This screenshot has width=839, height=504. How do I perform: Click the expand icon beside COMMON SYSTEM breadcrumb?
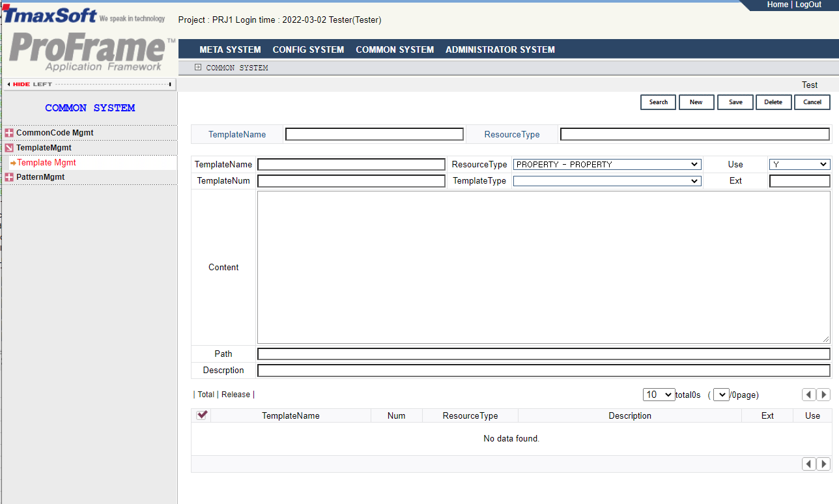[198, 67]
